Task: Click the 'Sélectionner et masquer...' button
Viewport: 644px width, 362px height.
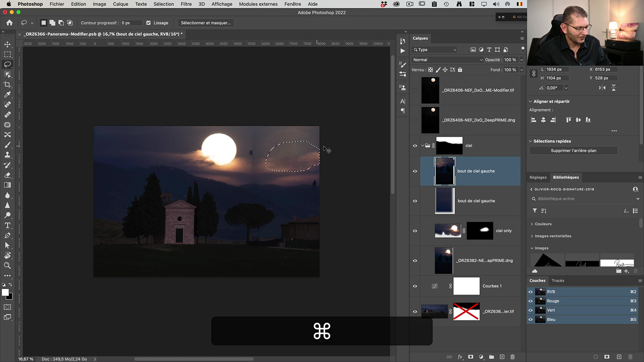Action: tap(206, 23)
